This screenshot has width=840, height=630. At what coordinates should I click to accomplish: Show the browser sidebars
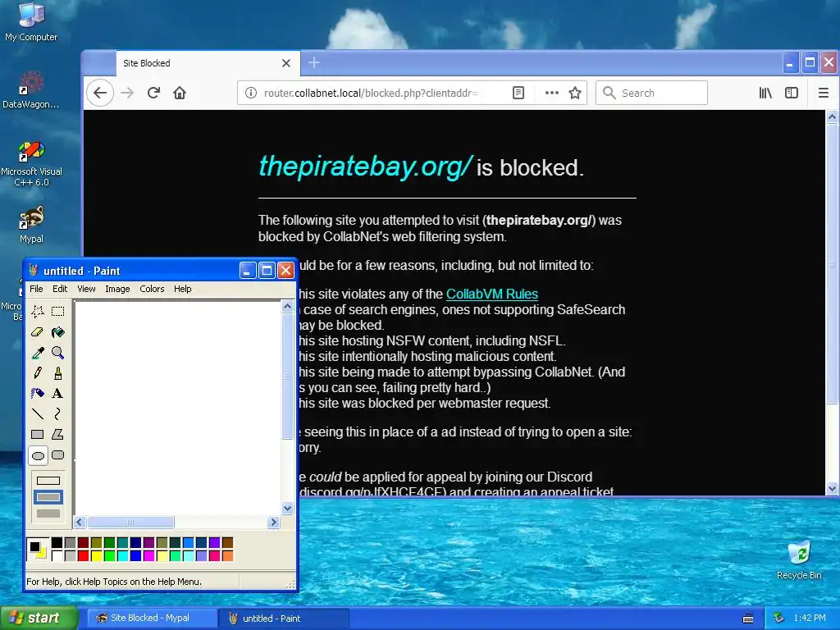[792, 93]
